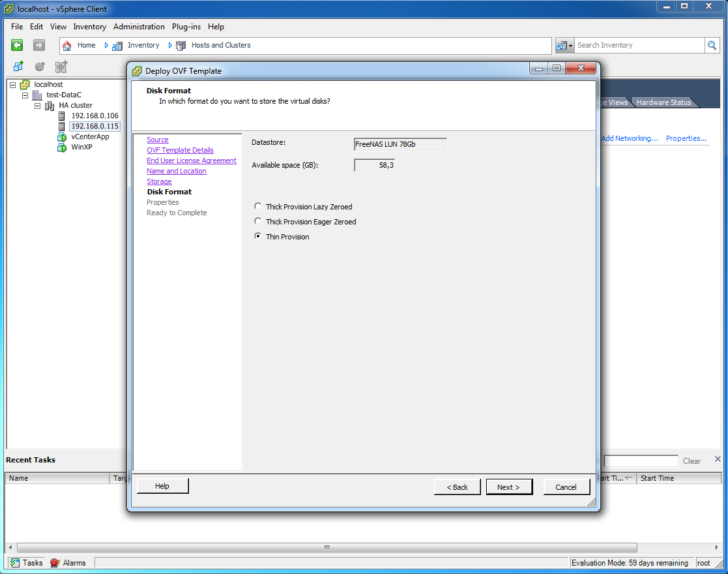728x574 pixels.
Task: Click the Tasks icon in status bar
Action: pos(15,563)
